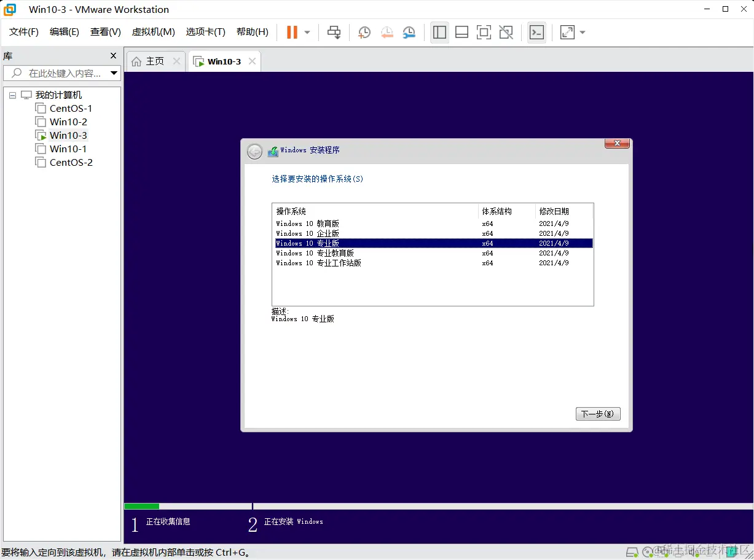Click the Unity mode toolbar icon
Screen dimensions: 754x560
tap(506, 33)
